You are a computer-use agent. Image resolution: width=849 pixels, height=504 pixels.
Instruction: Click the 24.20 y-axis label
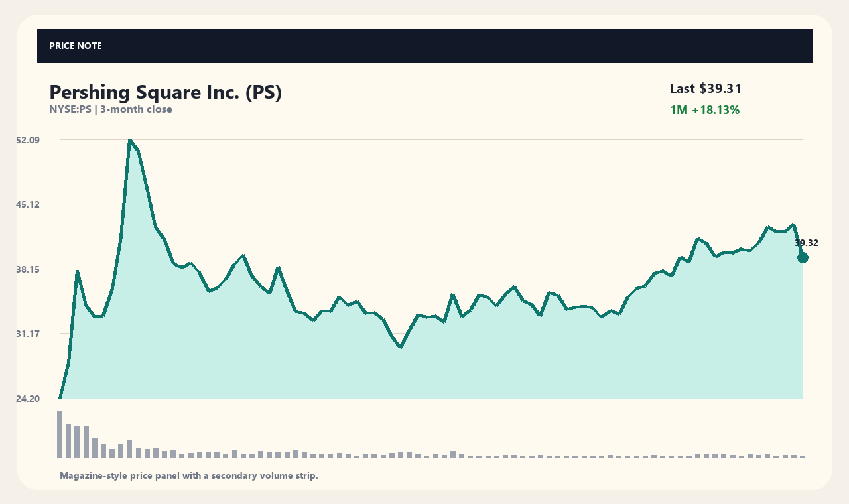pos(27,399)
